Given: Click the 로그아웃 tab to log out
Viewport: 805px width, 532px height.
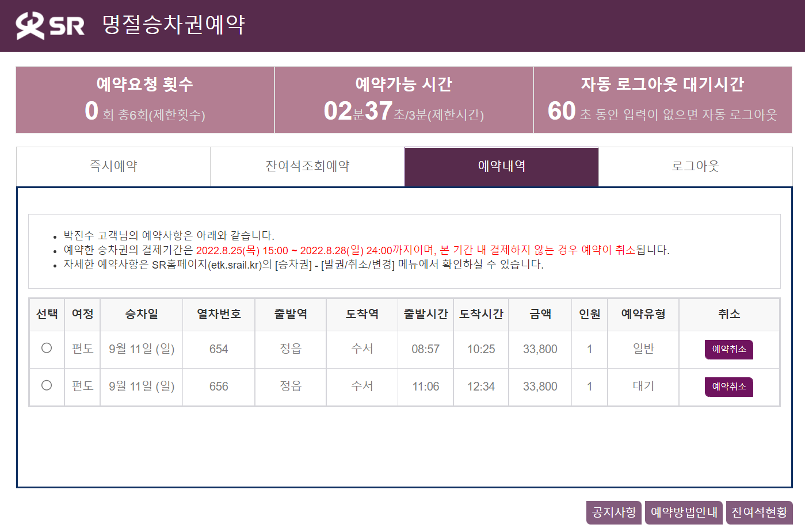Looking at the screenshot, I should tap(695, 166).
